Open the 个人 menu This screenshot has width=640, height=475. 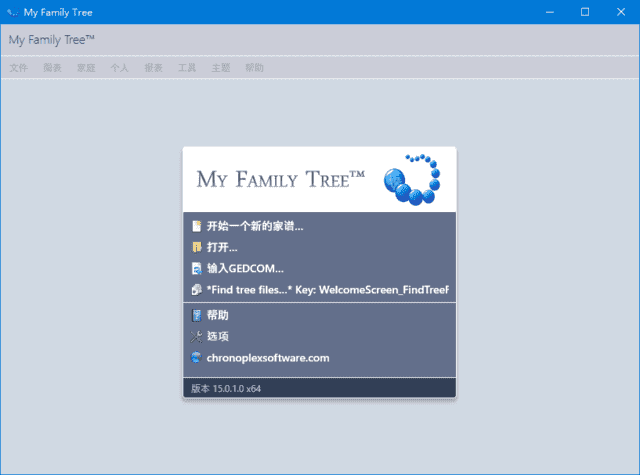tap(120, 68)
